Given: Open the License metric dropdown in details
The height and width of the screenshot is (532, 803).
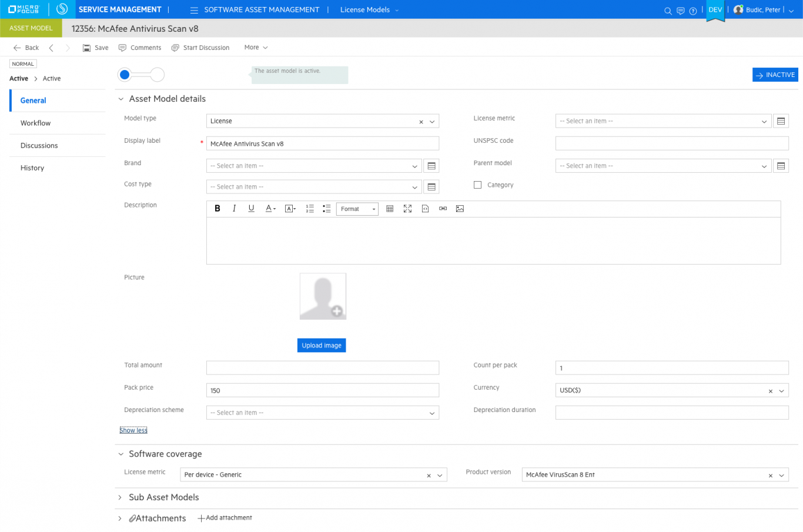Looking at the screenshot, I should click(764, 122).
